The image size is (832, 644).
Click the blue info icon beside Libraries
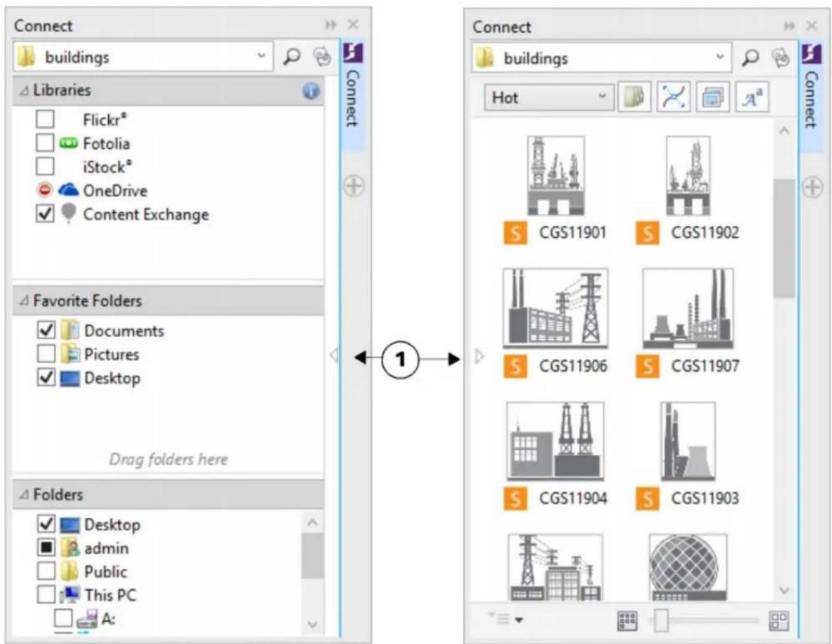(311, 91)
